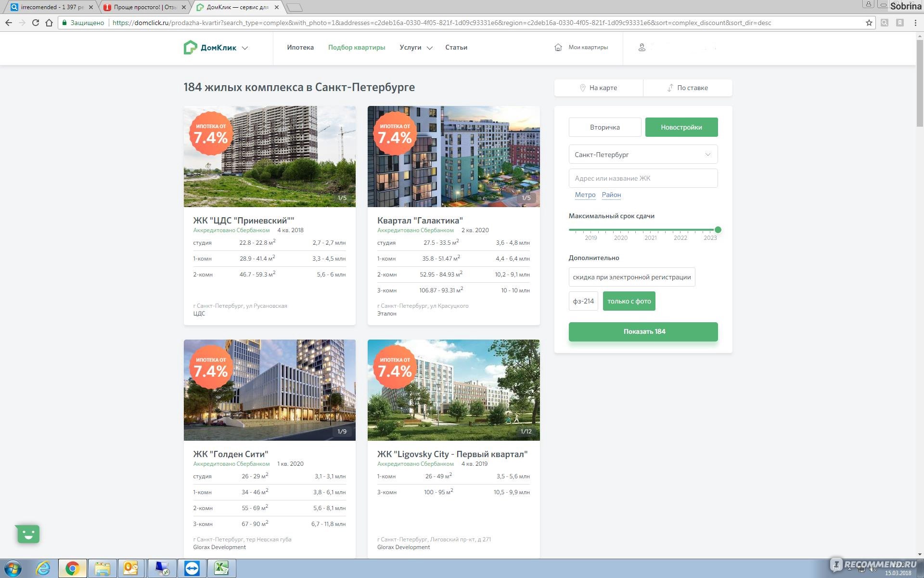Screen dimensions: 924x578
Task: Click the house icon beside Мои квартиры
Action: click(558, 47)
